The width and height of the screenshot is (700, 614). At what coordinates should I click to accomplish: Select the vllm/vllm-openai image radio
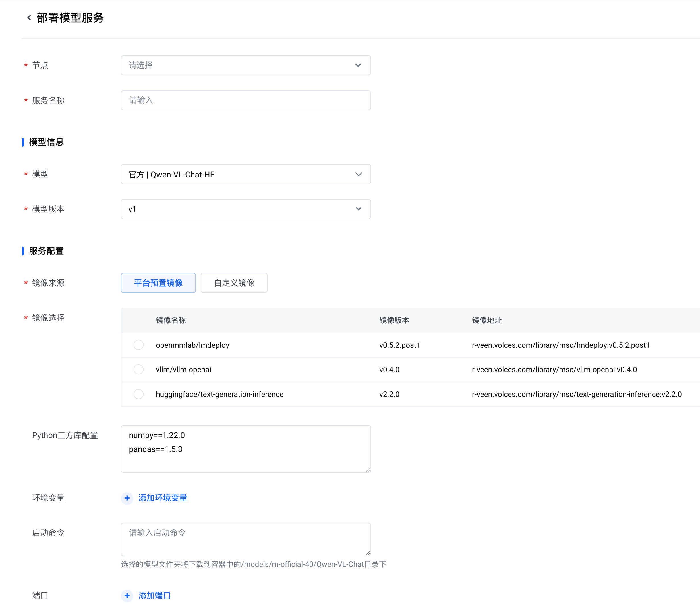click(138, 370)
